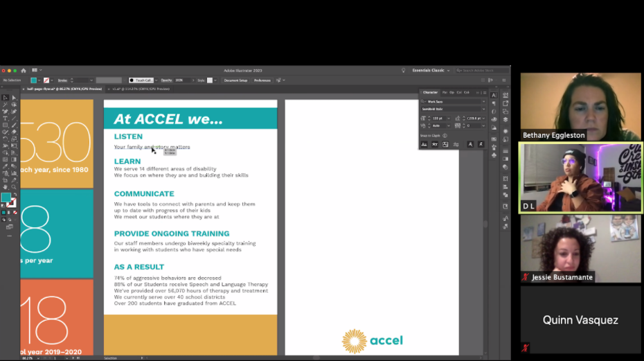Viewport: 644px width, 361px height.
Task: Select the Scale tool
Action: point(15,138)
